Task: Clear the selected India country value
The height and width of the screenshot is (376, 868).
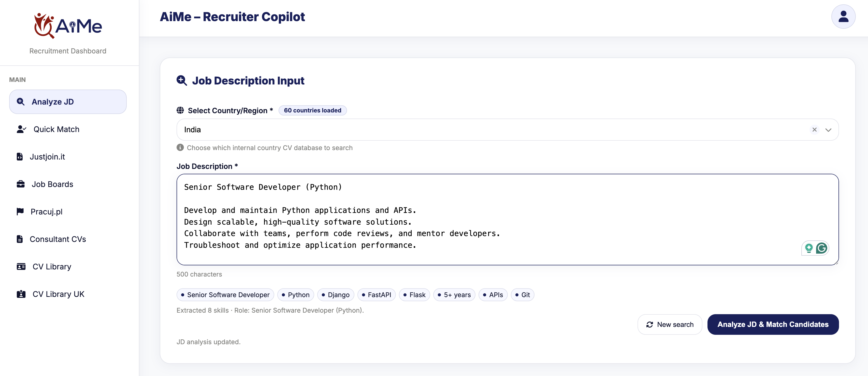Action: tap(814, 130)
